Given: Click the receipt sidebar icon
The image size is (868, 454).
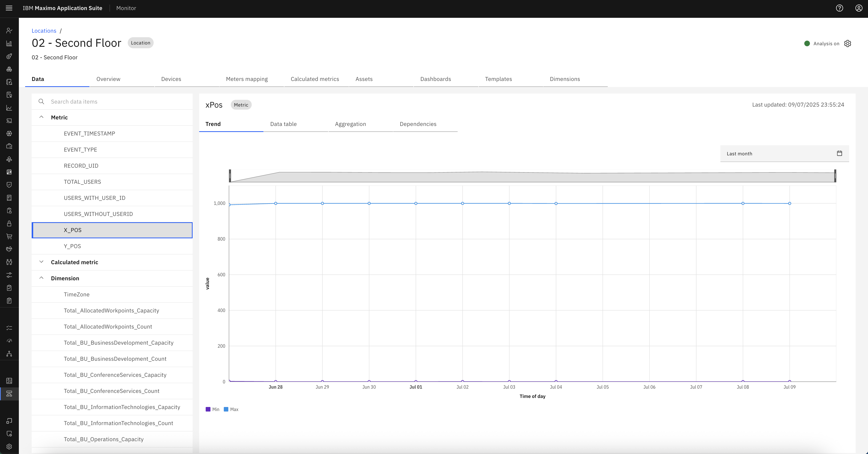Looking at the screenshot, I should (x=9, y=198).
